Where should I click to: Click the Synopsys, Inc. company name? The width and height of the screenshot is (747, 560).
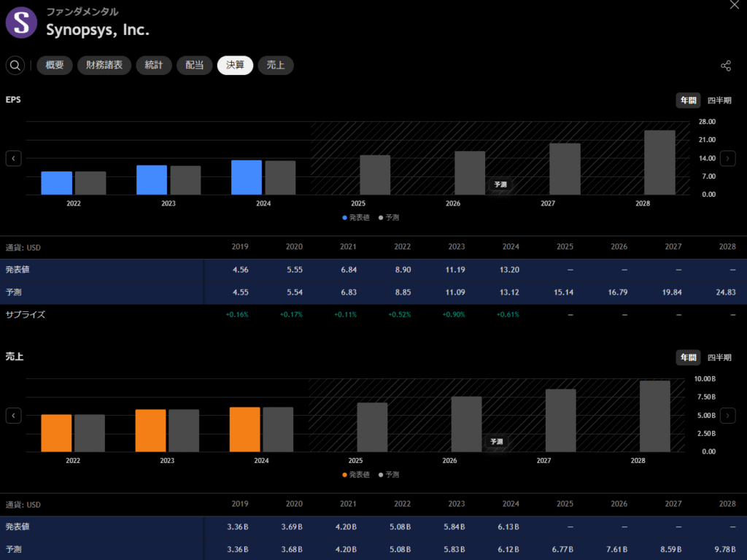coord(98,29)
